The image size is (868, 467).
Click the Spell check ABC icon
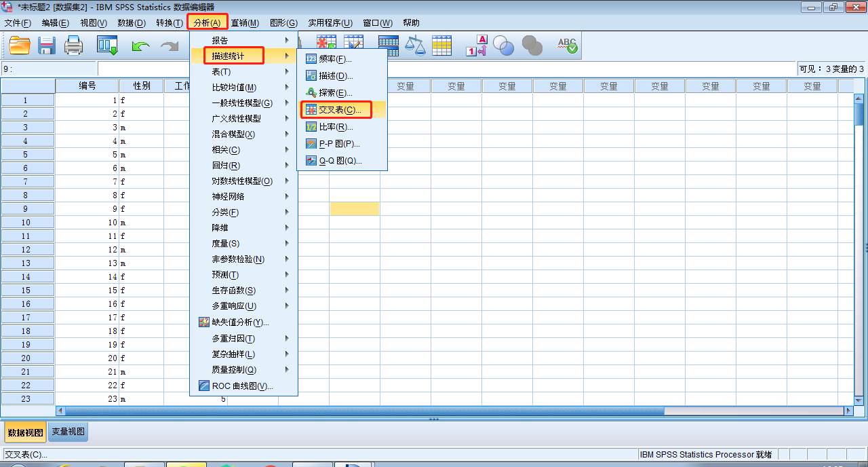(x=567, y=46)
